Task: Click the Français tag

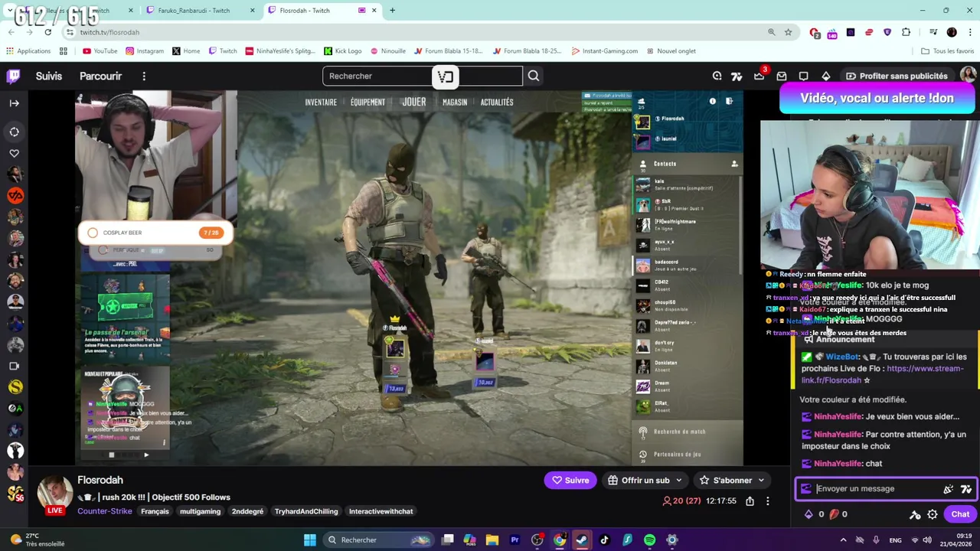Action: tap(155, 511)
